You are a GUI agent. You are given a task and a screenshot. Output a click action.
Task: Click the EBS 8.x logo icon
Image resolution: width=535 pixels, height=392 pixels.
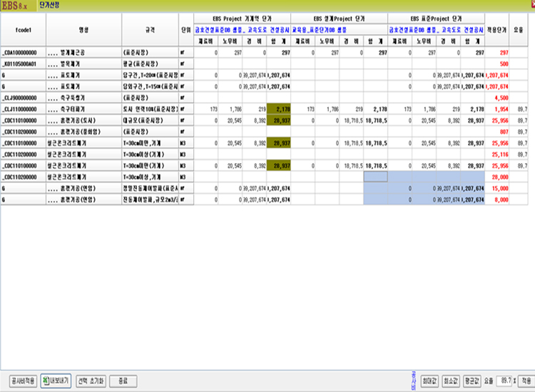[14, 4]
